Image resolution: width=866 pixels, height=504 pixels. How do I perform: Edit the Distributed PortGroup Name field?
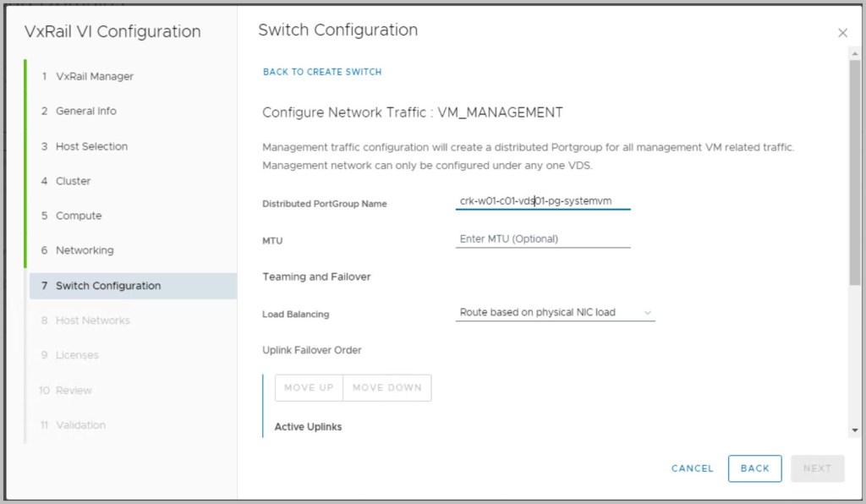[543, 201]
